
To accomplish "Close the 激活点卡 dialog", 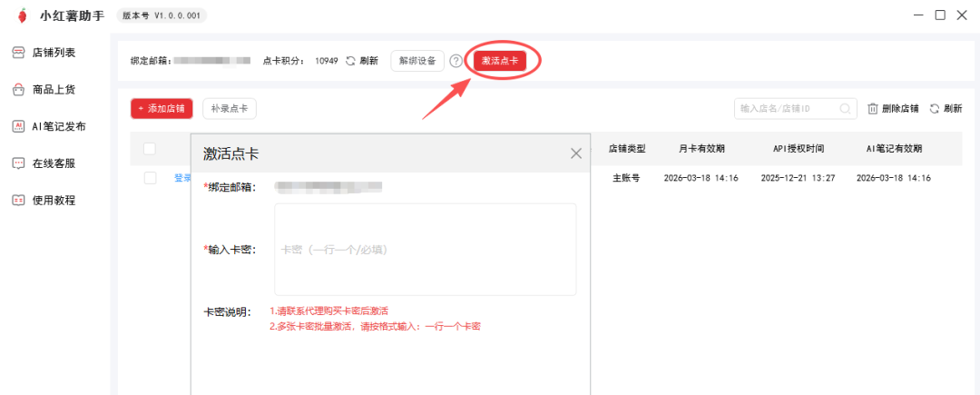I will [x=576, y=153].
